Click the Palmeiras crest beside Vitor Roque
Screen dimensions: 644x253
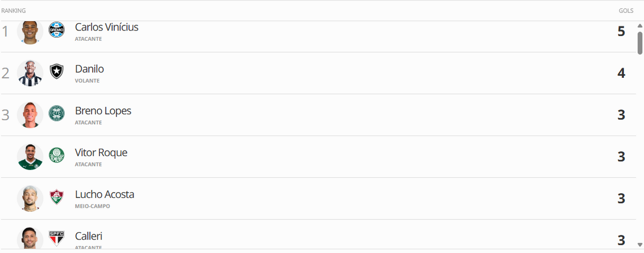point(56,155)
